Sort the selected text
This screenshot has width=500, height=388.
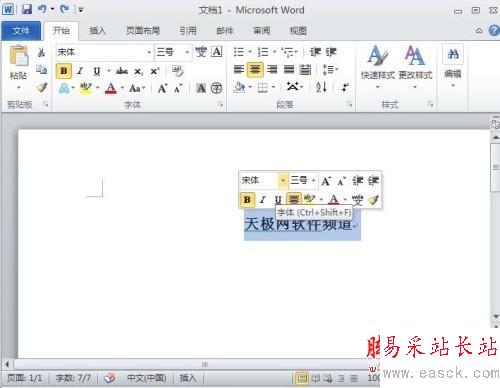tap(321, 87)
